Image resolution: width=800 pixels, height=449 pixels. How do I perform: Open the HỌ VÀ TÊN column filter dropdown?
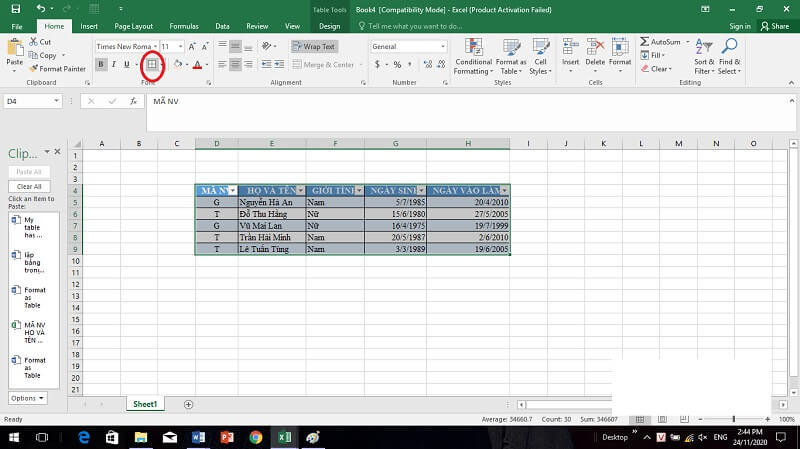point(299,190)
